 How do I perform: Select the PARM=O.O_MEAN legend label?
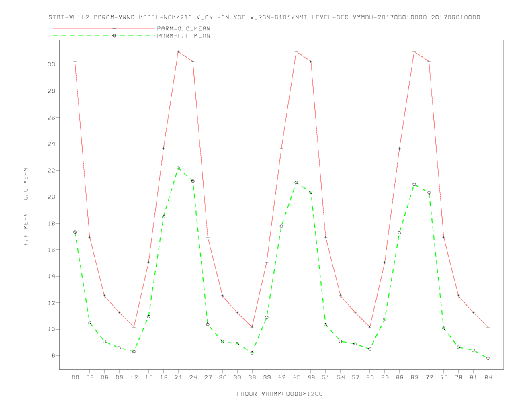(183, 28)
